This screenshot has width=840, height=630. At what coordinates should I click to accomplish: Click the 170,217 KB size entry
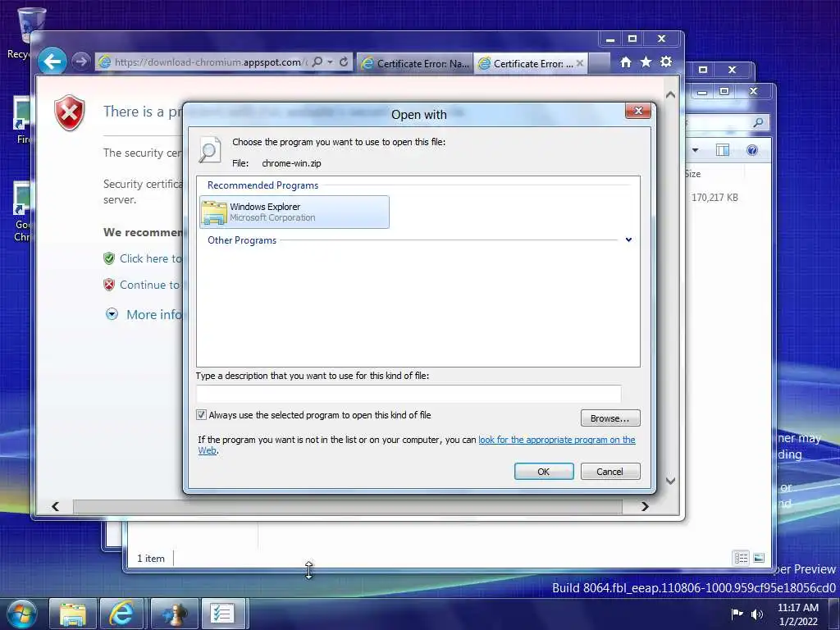(x=714, y=198)
